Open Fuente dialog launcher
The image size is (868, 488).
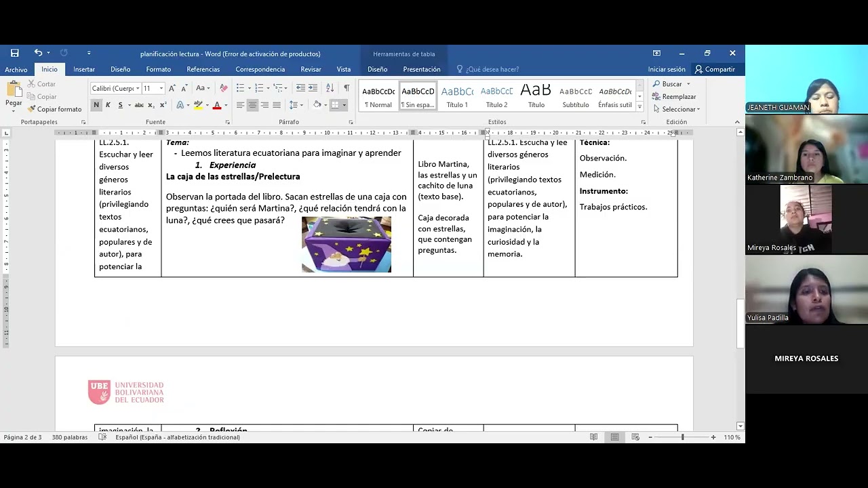coord(227,122)
